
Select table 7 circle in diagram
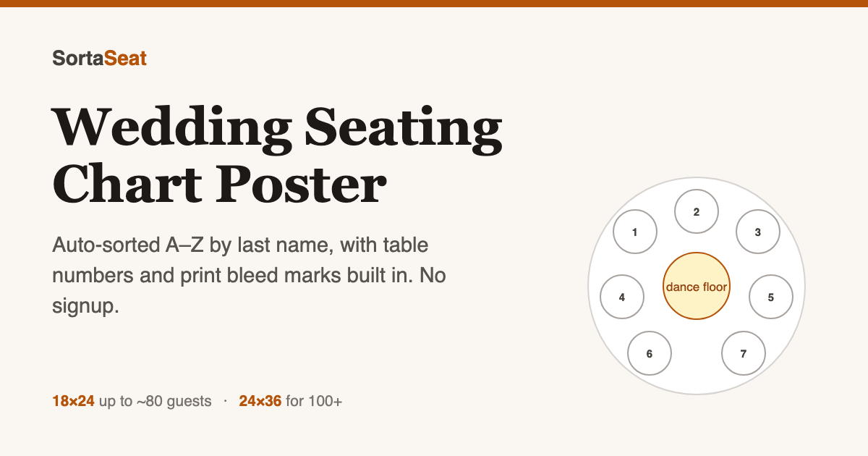point(744,353)
